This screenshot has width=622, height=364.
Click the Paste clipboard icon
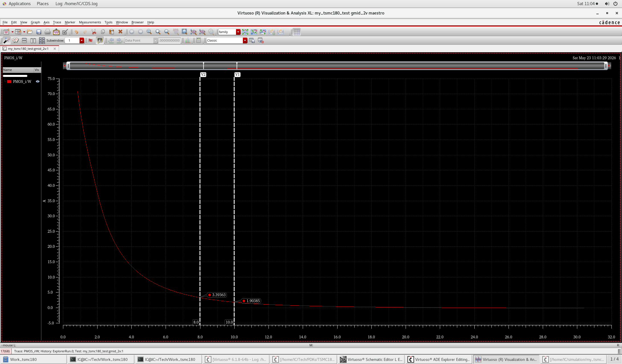pos(112,32)
